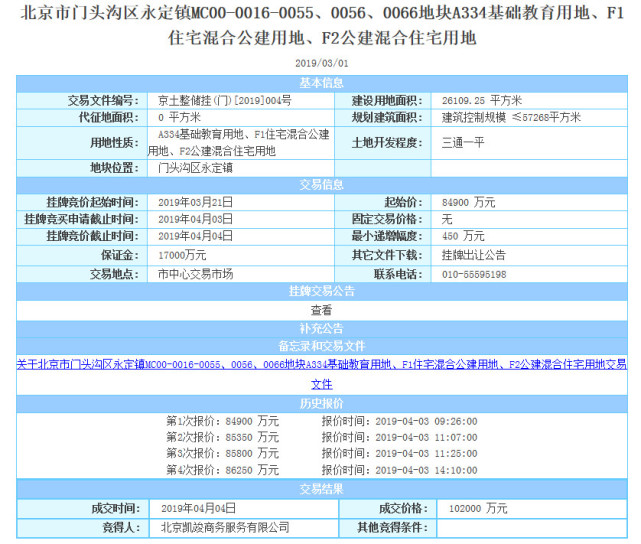Click the 成交价格 label
The image size is (641, 544).
[x=404, y=508]
